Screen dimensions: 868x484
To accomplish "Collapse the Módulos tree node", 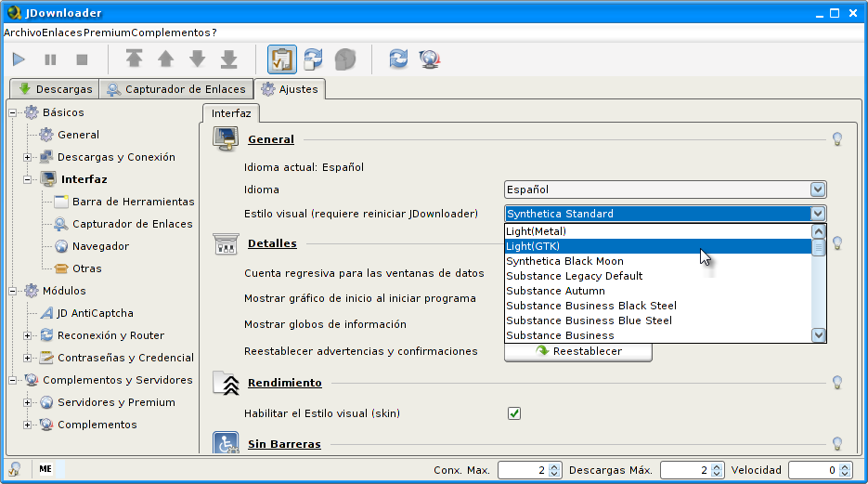I will pos(12,291).
